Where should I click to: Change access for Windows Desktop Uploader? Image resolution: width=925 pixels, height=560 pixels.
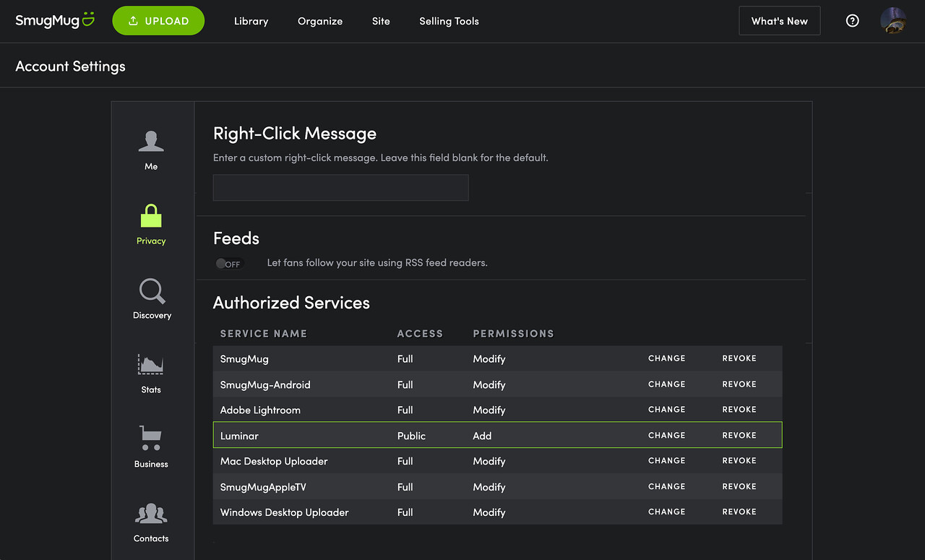click(x=666, y=512)
